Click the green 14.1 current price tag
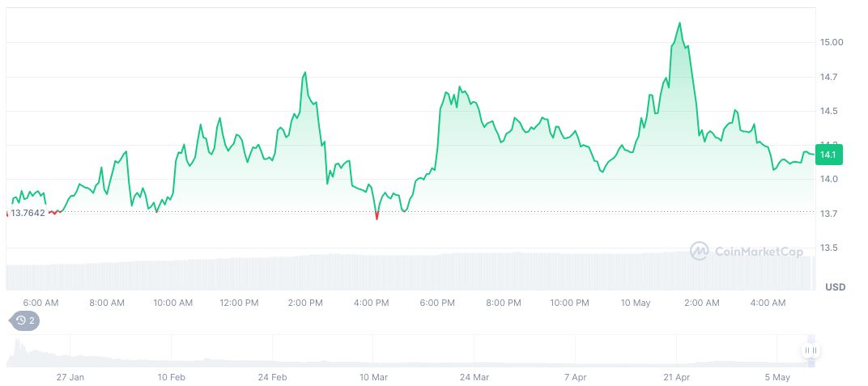Screen dimensions: 868x386 [x=828, y=155]
